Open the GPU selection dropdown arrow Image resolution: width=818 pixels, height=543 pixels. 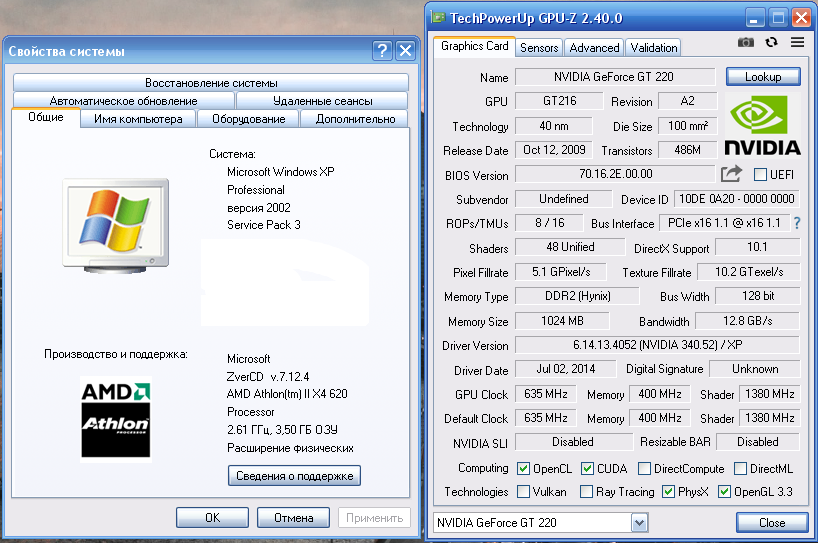click(x=639, y=523)
